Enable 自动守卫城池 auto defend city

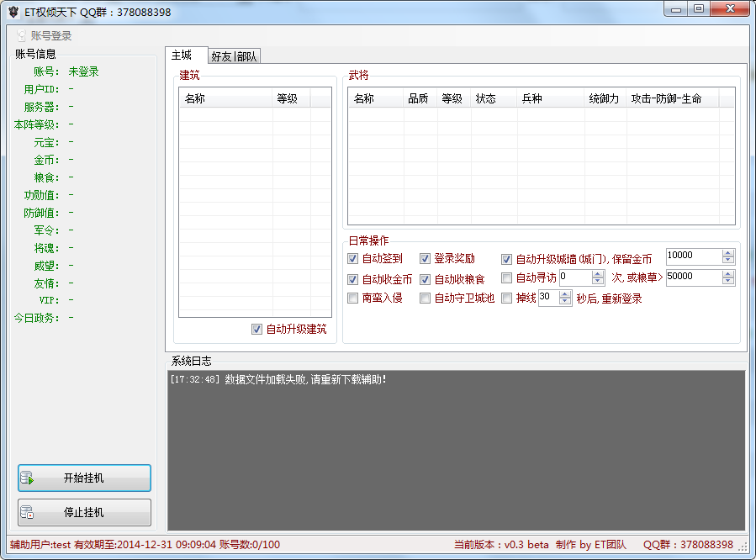pos(425,298)
